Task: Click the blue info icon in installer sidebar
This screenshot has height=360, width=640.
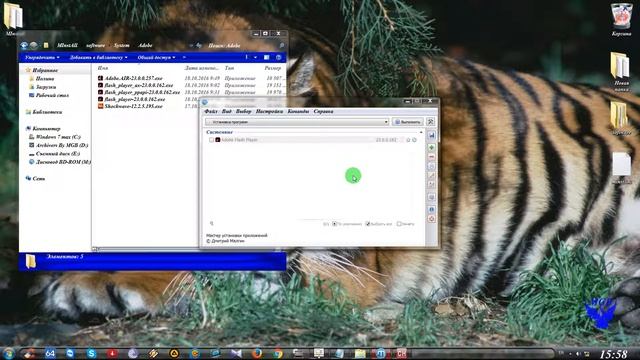Action: 431,209
